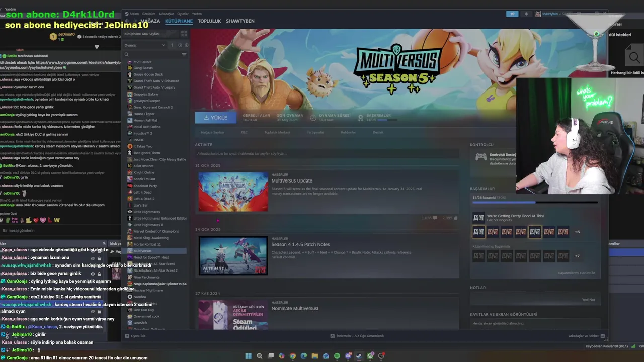Open Season 4 1.4.5 Patch Notes title
The image size is (644, 362).
(x=300, y=244)
